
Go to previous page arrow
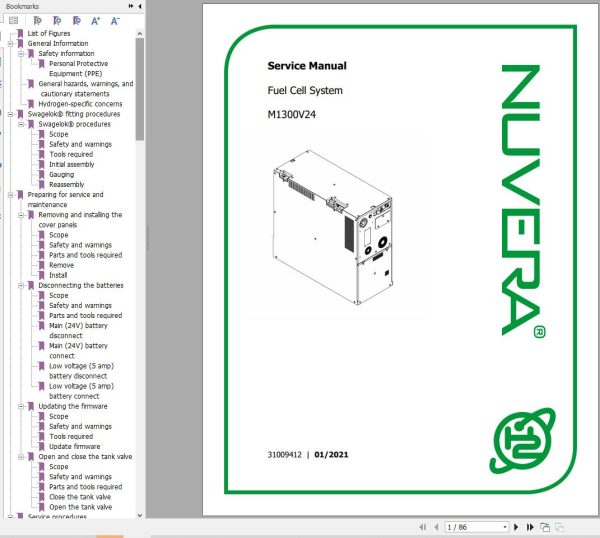click(x=437, y=527)
